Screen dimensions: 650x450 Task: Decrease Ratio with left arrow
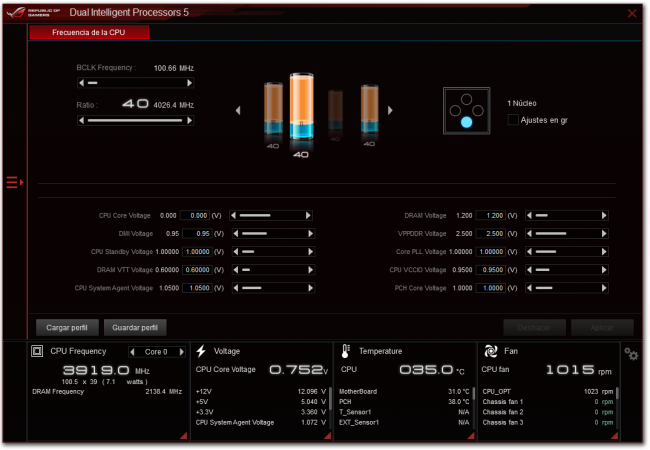82,121
